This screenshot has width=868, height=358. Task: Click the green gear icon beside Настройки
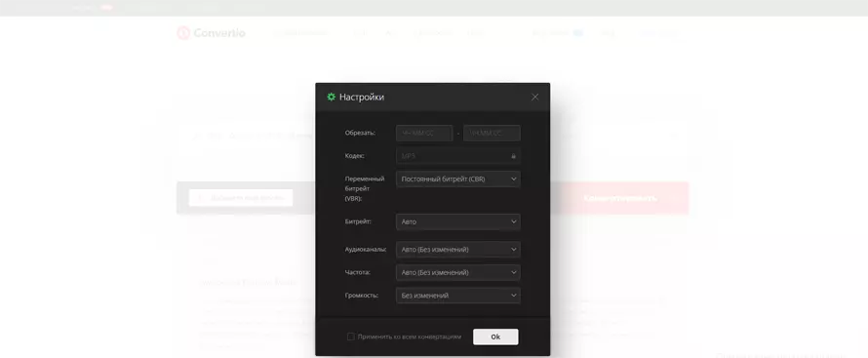[x=331, y=97]
